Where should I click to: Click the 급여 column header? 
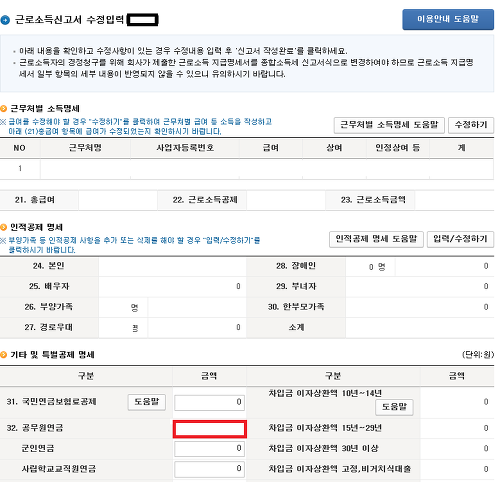pos(271,148)
